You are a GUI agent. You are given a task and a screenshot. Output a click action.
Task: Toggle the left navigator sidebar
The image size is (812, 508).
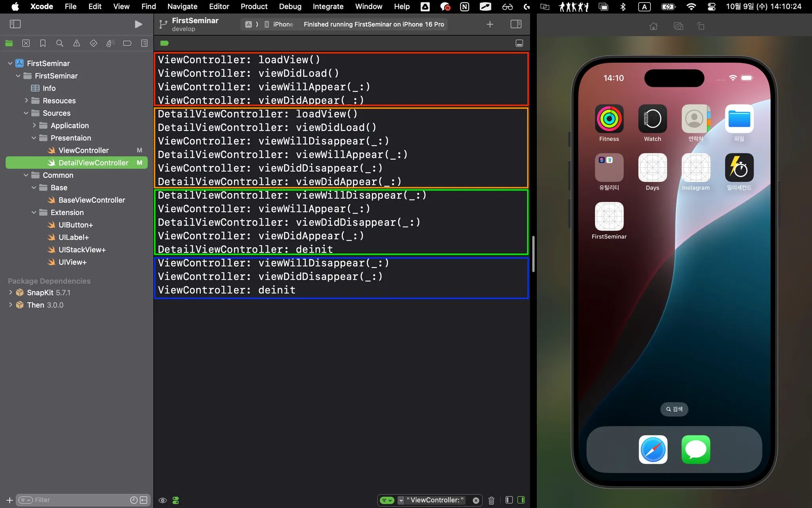[x=15, y=24]
